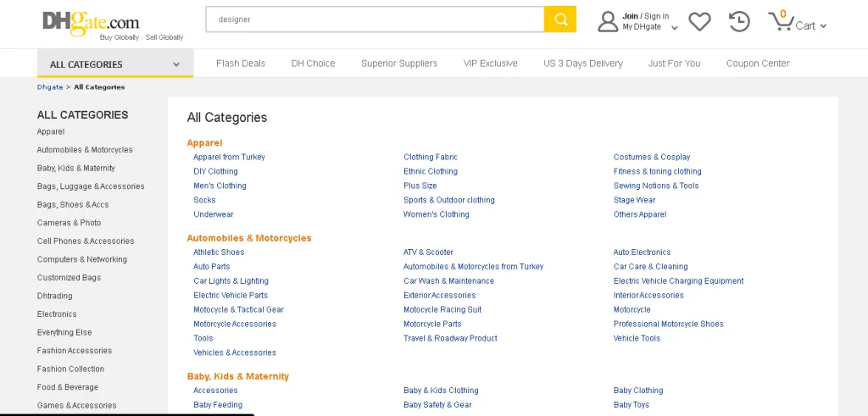The height and width of the screenshot is (416, 868).
Task: Select Dhtrading in sidebar
Action: click(x=55, y=296)
